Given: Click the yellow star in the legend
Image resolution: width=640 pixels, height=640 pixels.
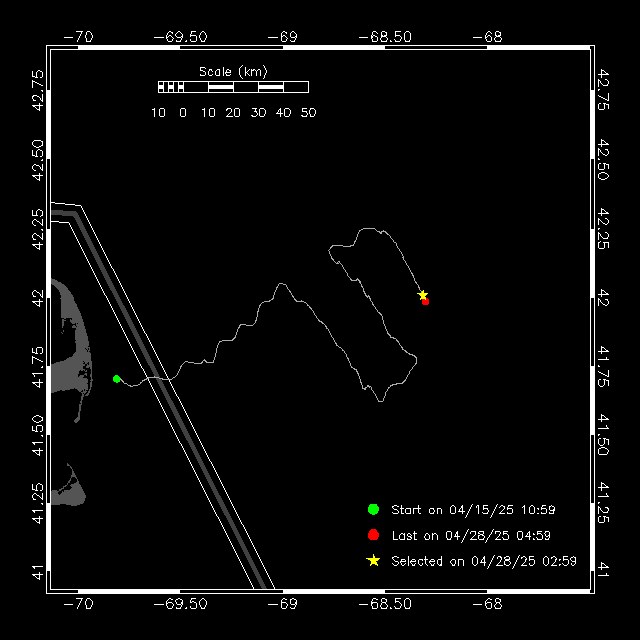Looking at the screenshot, I should click(x=373, y=561).
